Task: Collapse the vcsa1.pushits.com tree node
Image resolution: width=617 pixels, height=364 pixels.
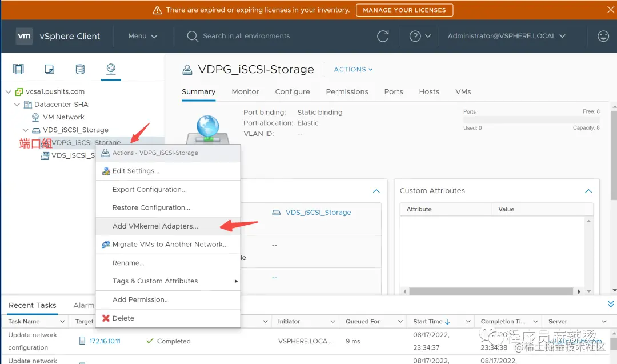Action: (x=8, y=91)
